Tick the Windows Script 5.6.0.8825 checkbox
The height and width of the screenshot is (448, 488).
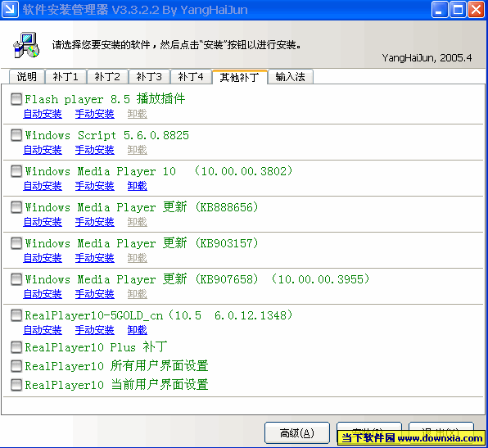(x=16, y=135)
